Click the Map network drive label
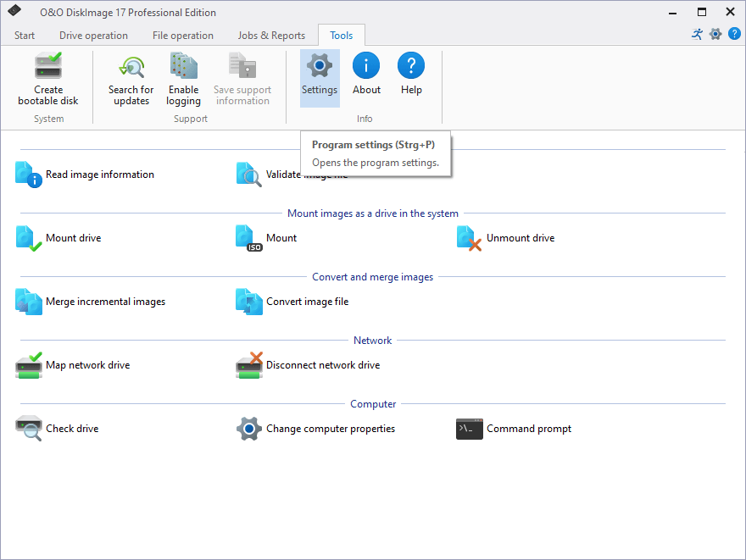 87,365
